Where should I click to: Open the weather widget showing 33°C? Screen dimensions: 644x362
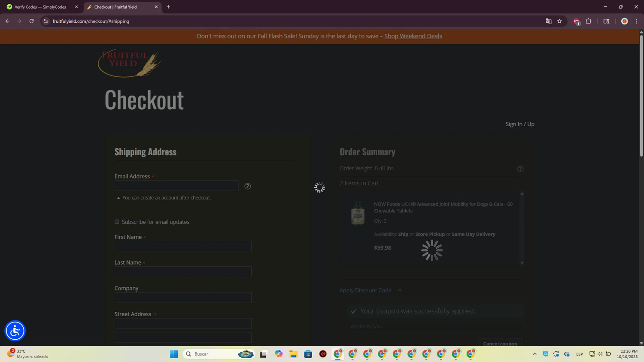[28, 354]
